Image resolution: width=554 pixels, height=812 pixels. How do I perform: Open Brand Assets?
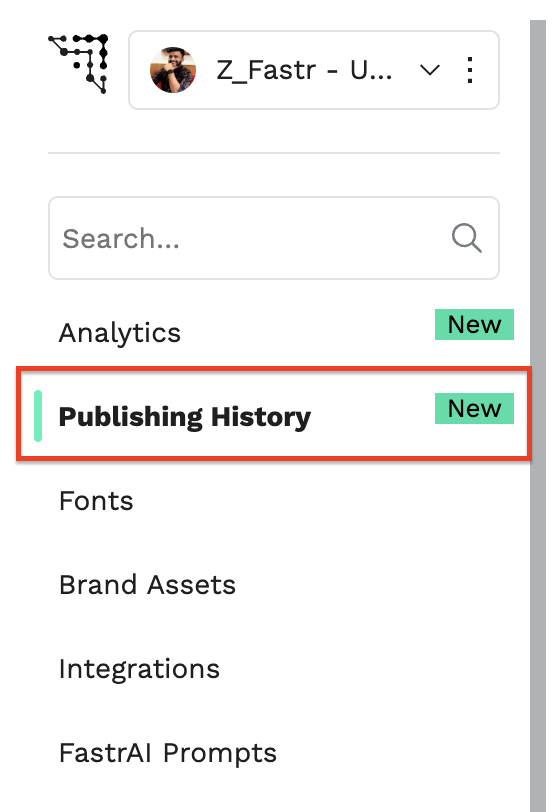[148, 585]
